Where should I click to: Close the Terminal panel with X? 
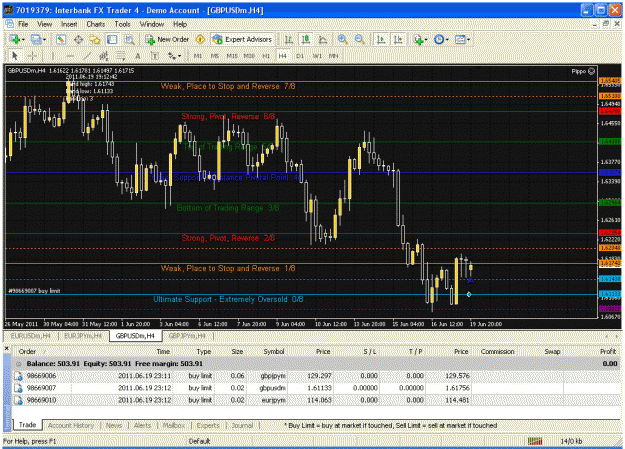click(6, 348)
